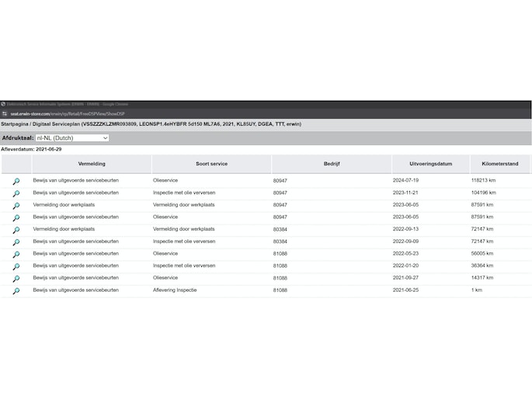Screen dimensions: 532x399
Task: Inspect the 2022-09-13 Vermelding door werkplaats record
Action: [x=16, y=230]
